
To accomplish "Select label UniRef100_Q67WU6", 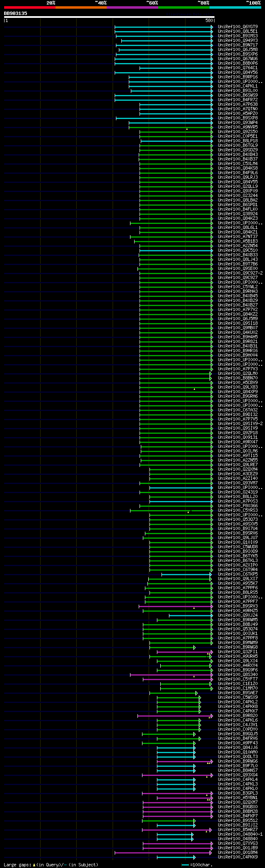I will pyautogui.click(x=238, y=59).
